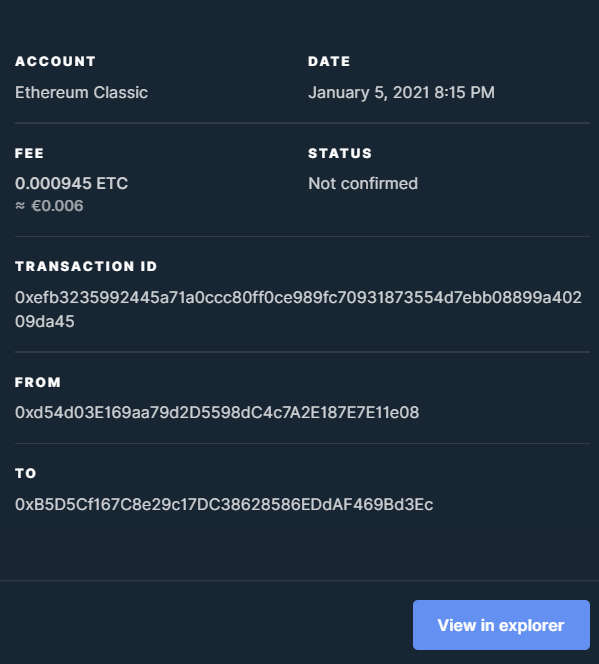The height and width of the screenshot is (664, 599).
Task: Click the 0.000945 ETC fee amount
Action: click(x=71, y=183)
